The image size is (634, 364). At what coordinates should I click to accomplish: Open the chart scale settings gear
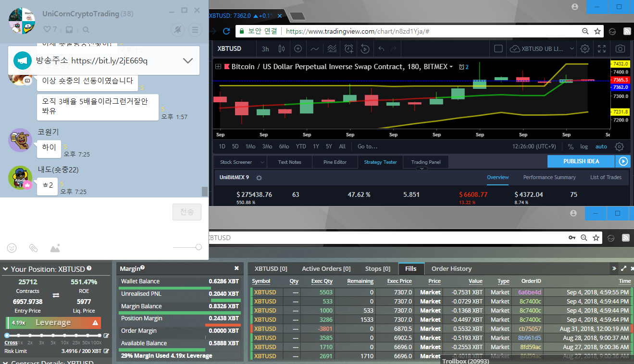point(620,146)
